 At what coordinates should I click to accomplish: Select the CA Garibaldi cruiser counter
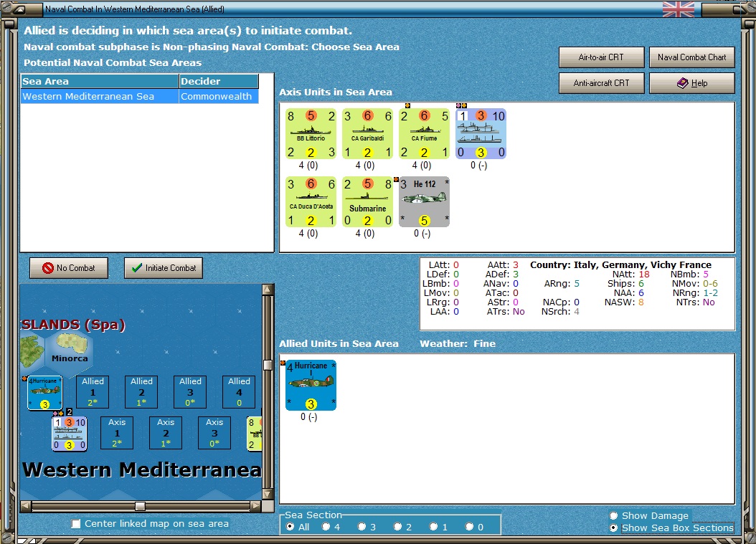pos(367,134)
